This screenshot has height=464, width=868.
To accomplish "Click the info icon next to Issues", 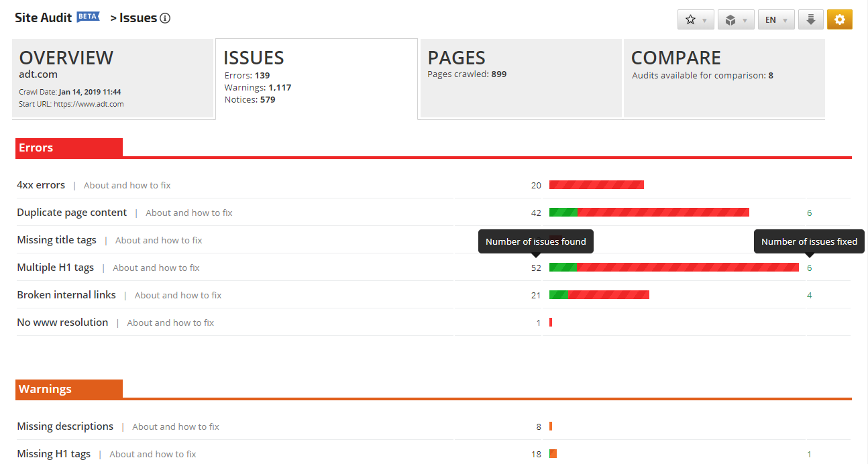I will (165, 18).
